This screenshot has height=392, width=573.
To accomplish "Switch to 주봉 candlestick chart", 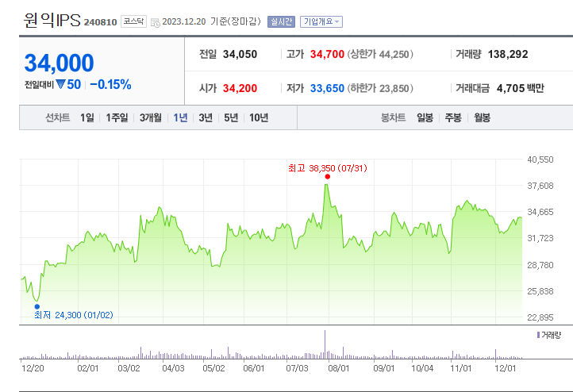I will coord(453,117).
